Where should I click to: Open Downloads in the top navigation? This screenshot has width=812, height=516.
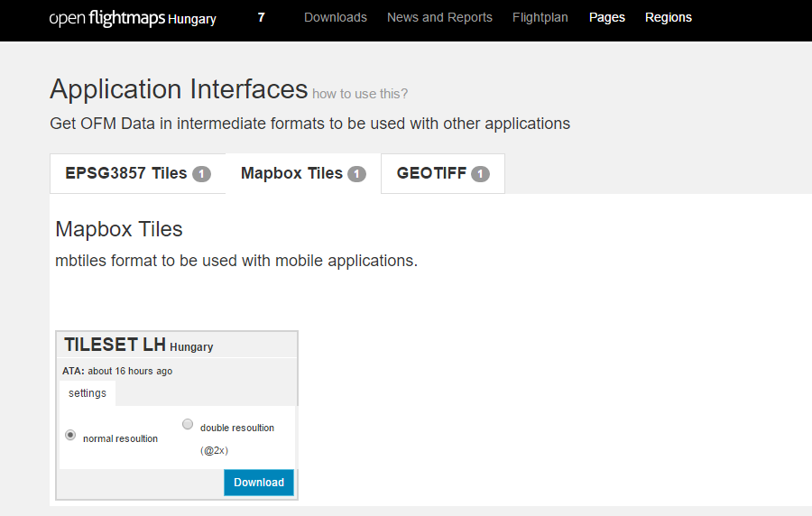tap(335, 17)
